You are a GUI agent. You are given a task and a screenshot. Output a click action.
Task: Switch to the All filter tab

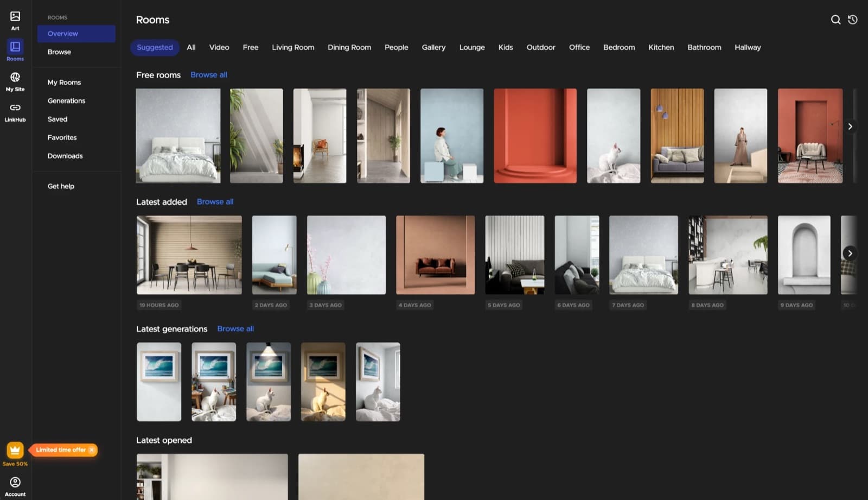point(191,47)
